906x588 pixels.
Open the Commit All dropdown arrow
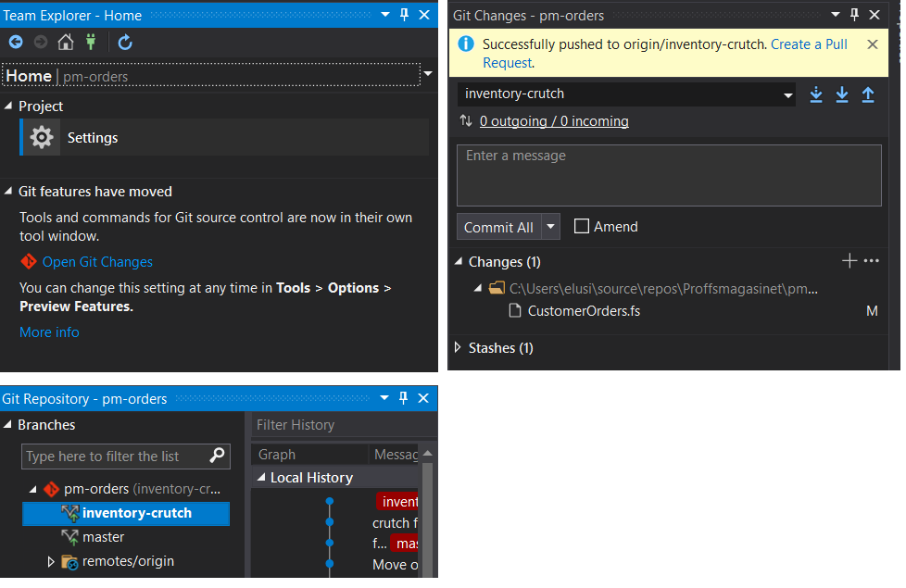[x=550, y=227]
